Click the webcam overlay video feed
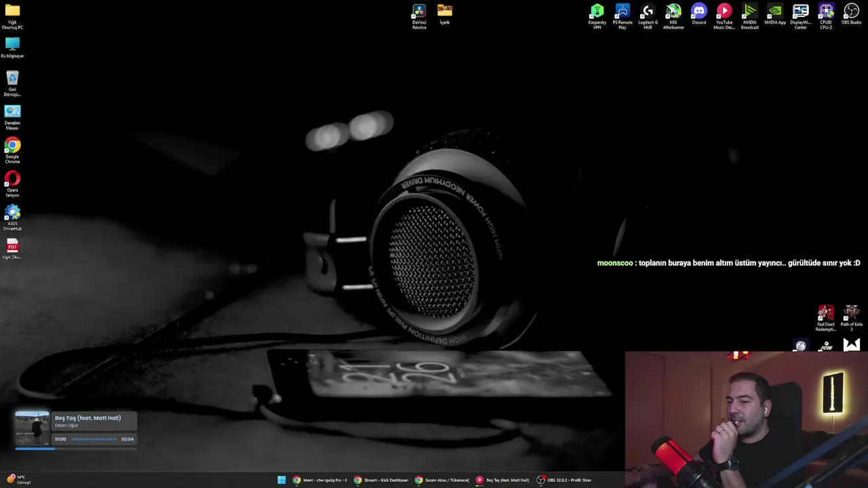The width and height of the screenshot is (868, 488). pos(746,419)
